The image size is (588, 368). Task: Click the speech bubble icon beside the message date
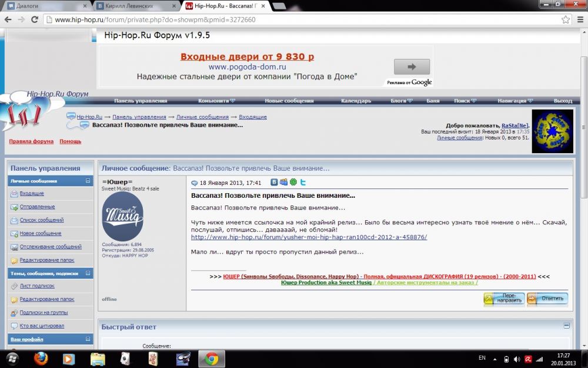coord(194,183)
